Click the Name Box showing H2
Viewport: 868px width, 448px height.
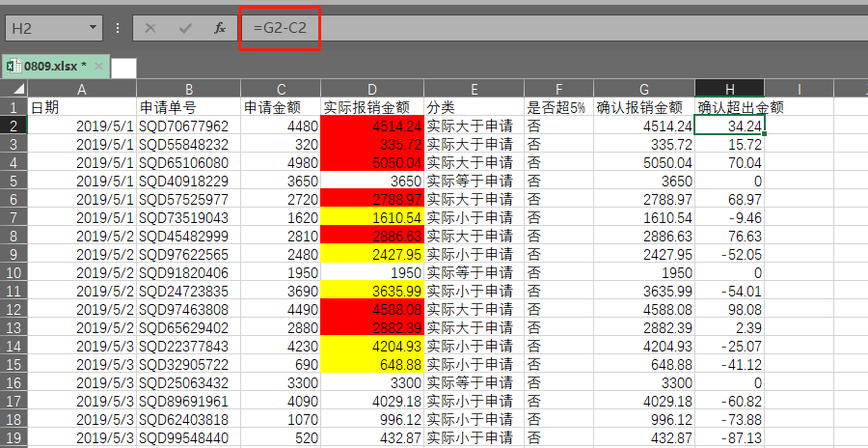point(54,28)
